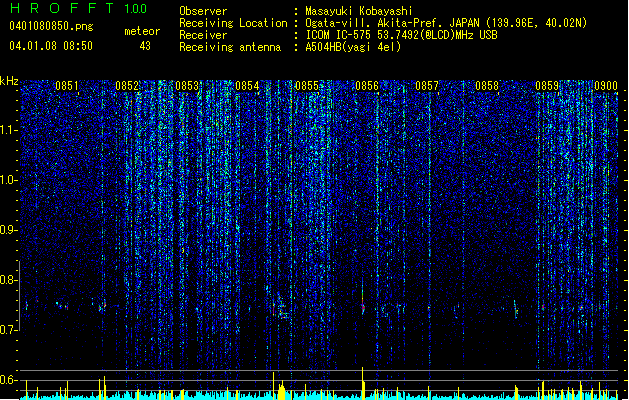Image resolution: width=629 pixels, height=400 pixels.
Task: Click the 0859 time marker
Action: point(547,86)
